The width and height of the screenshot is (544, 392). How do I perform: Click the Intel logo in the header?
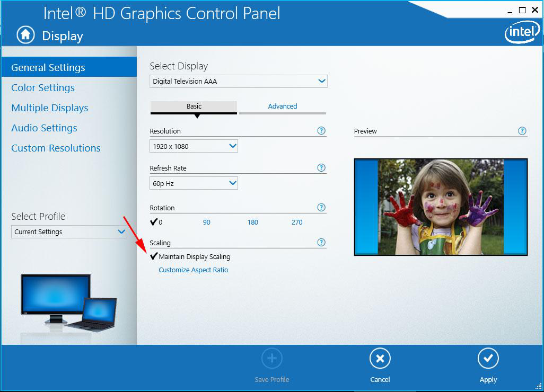(522, 33)
